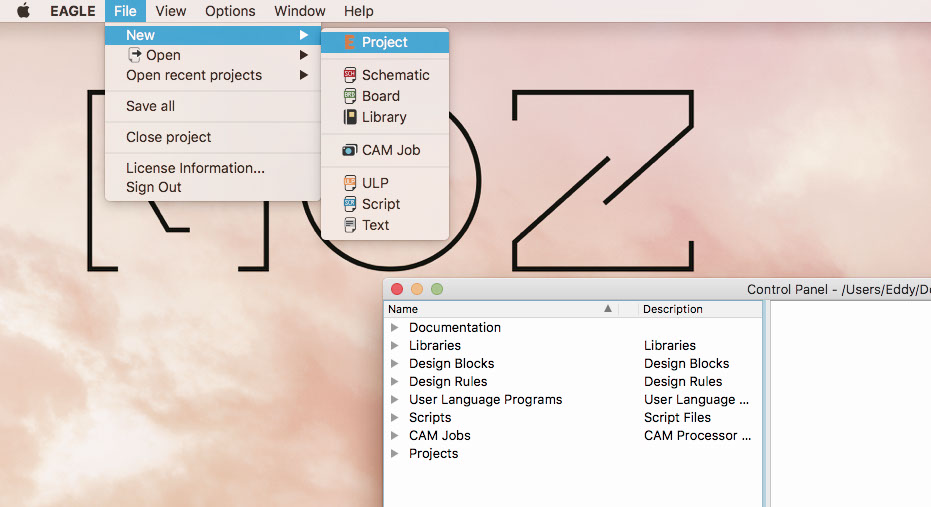
Task: Click the Name column header
Action: (x=502, y=309)
